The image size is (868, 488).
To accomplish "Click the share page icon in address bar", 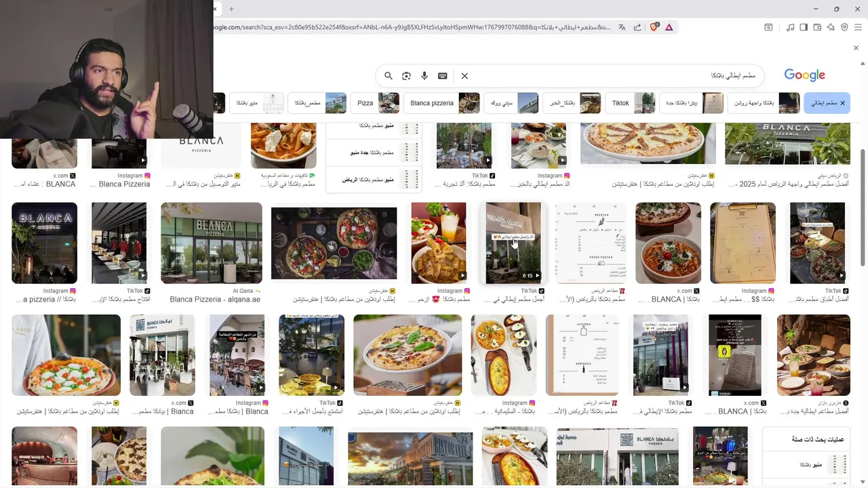I will [x=637, y=27].
